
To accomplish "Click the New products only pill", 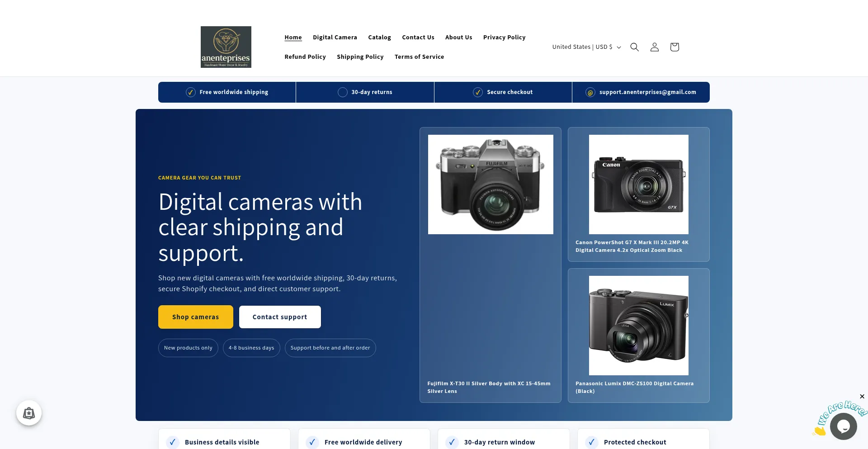I will [188, 348].
